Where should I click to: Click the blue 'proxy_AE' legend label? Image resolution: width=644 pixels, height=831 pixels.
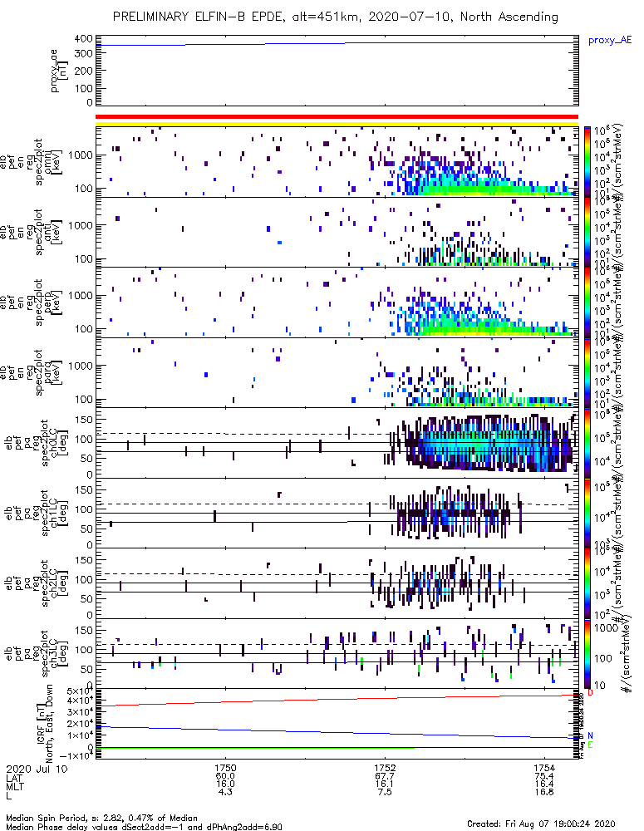(x=610, y=41)
